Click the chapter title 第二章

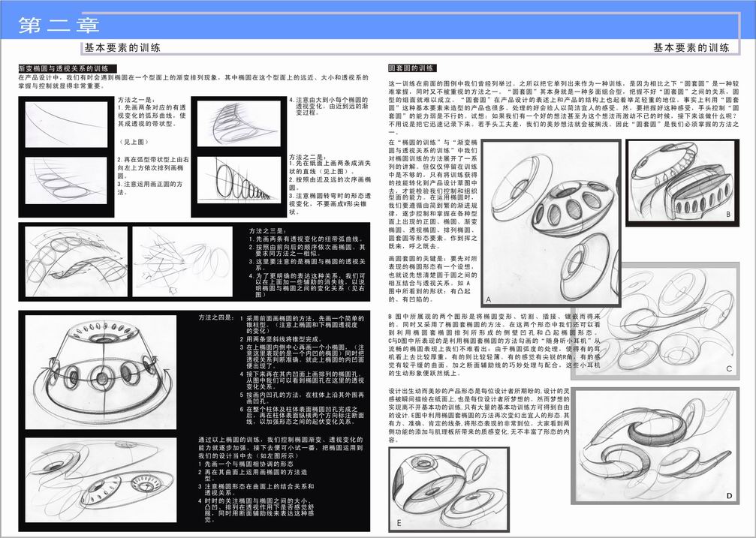pyautogui.click(x=59, y=25)
